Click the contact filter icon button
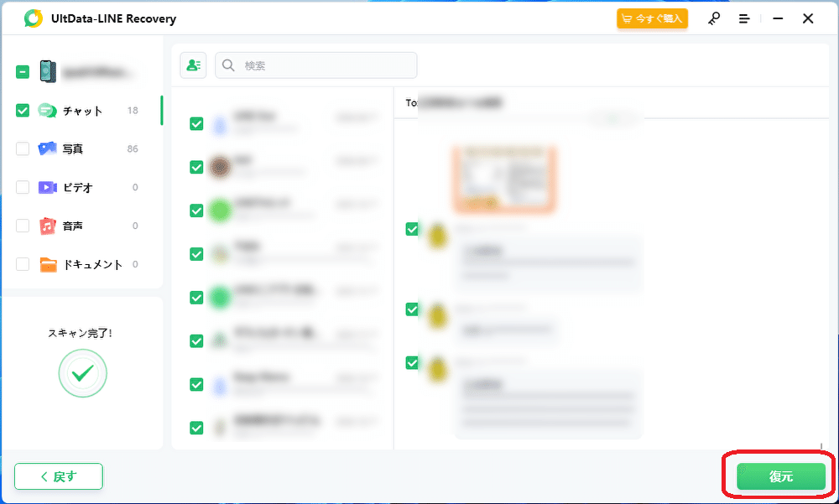Viewport: 839px width, 504px height. (x=193, y=65)
